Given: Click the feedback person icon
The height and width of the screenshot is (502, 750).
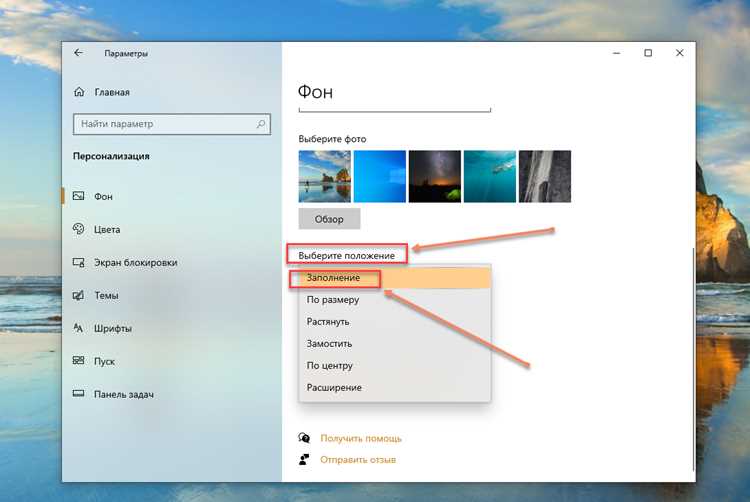Looking at the screenshot, I should (304, 459).
